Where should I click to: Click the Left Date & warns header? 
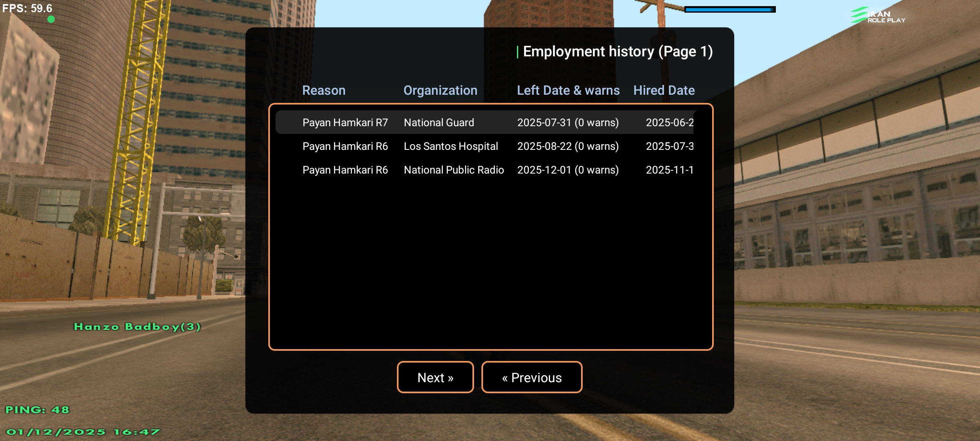click(568, 90)
